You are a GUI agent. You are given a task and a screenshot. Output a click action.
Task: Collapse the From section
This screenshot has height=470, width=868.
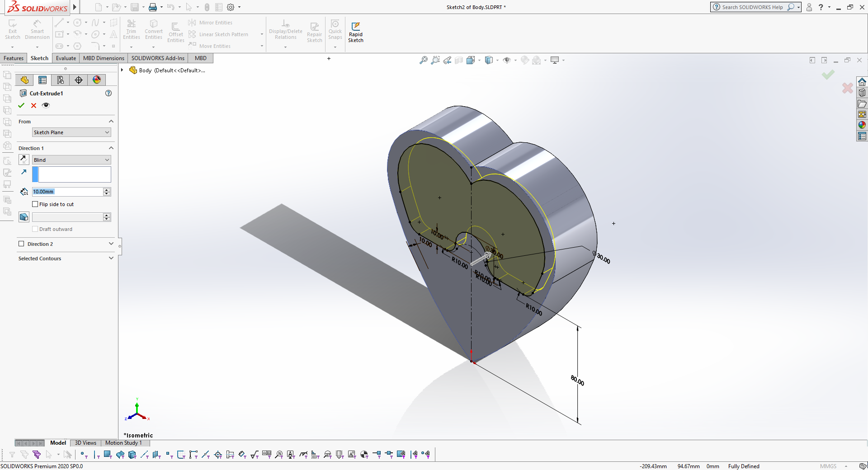(x=111, y=122)
